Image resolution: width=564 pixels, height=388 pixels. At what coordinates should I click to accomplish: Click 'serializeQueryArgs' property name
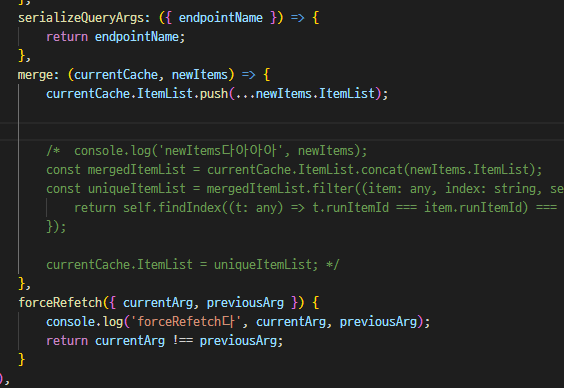81,18
